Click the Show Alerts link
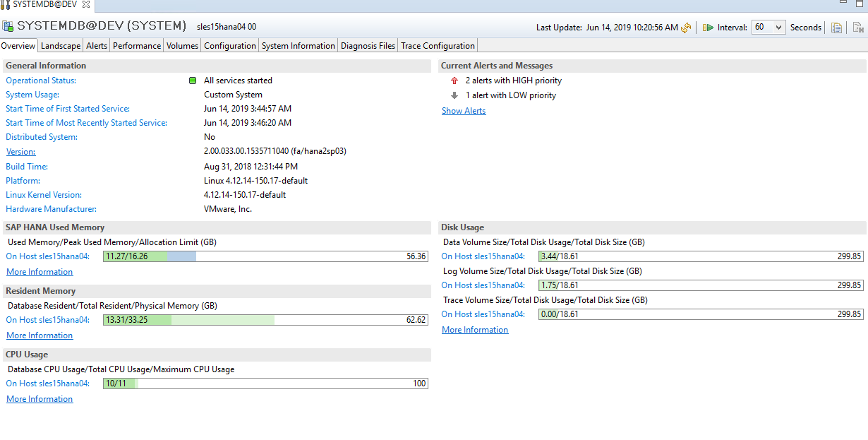 point(464,111)
